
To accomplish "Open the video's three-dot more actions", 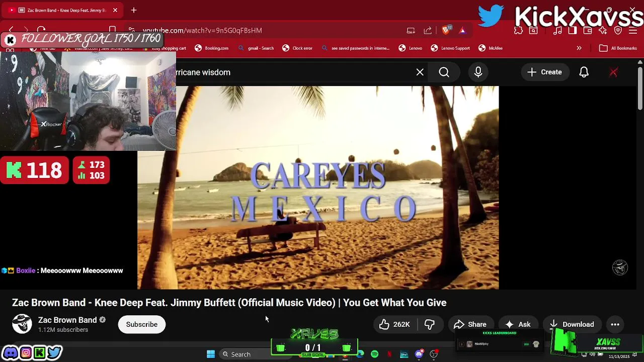I will [x=615, y=324].
